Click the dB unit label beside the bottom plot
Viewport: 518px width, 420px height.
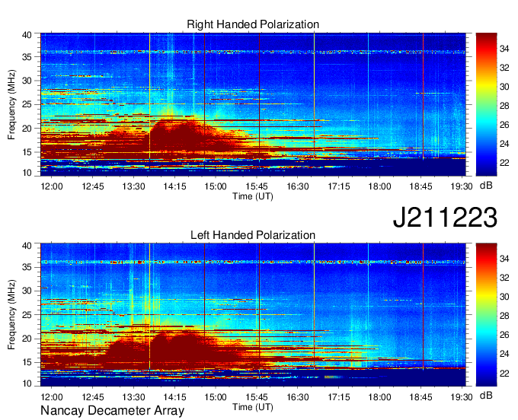pos(486,396)
